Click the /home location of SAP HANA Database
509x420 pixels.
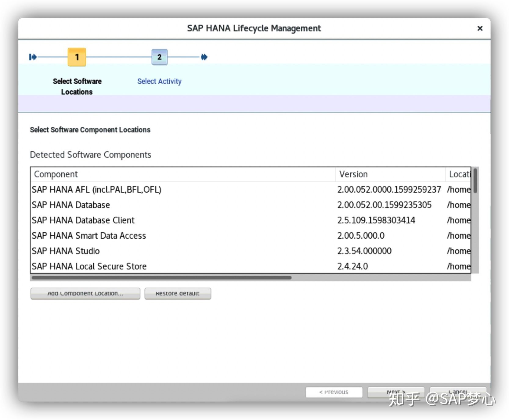459,205
